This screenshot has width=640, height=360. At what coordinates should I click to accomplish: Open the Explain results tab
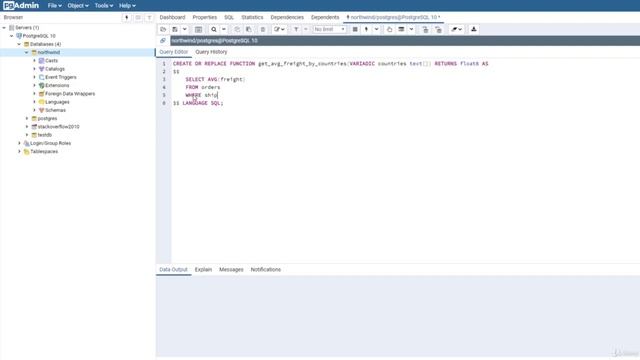(x=203, y=269)
